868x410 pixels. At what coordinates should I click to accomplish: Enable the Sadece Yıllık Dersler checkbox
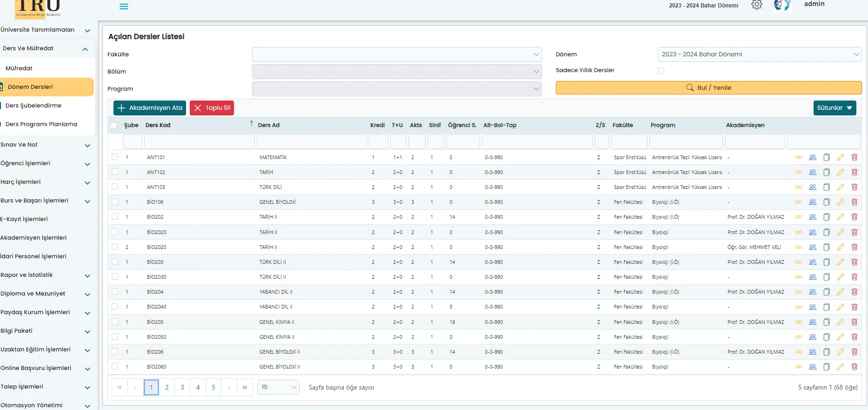(661, 71)
